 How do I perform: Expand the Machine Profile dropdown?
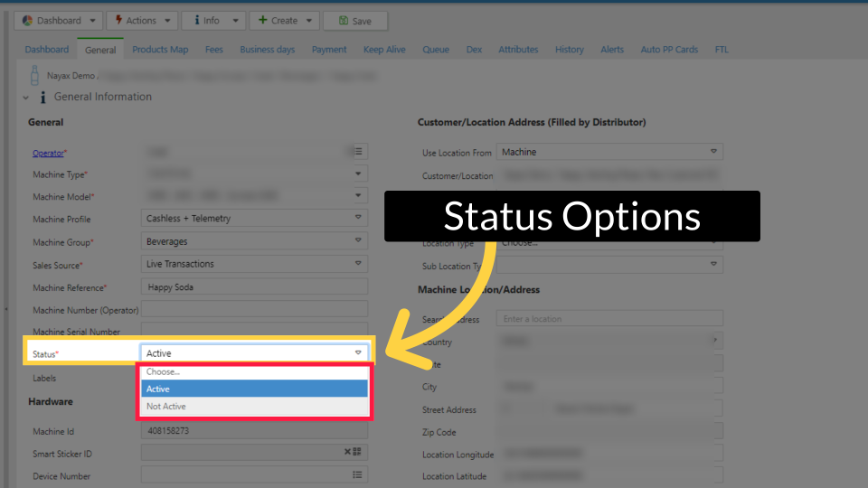pos(358,219)
